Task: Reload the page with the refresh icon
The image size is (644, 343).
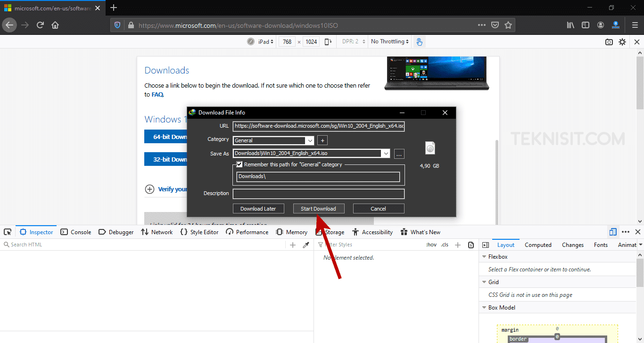Action: point(41,25)
